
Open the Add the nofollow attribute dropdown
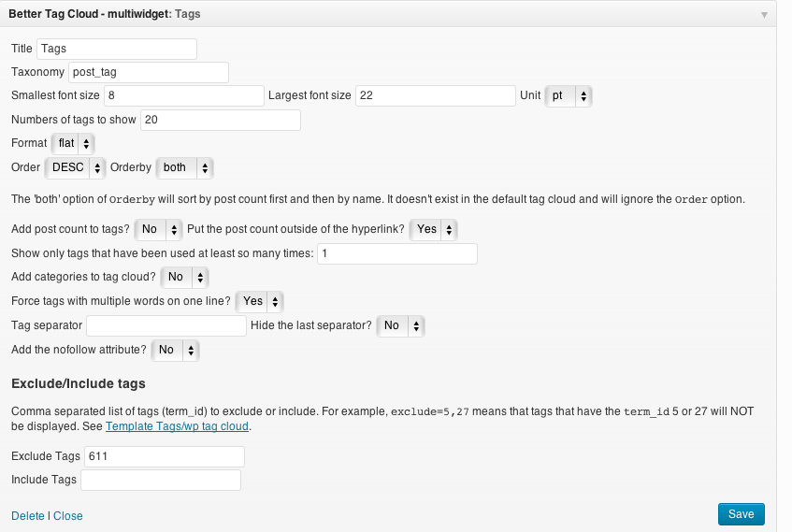(x=175, y=350)
